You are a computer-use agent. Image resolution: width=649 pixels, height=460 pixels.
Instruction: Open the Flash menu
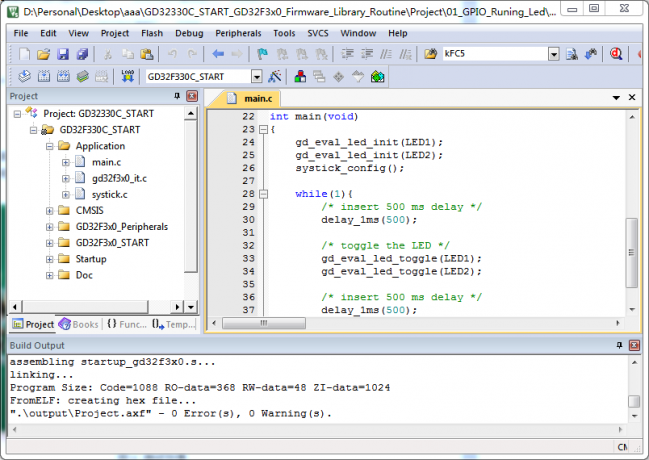coord(152,33)
